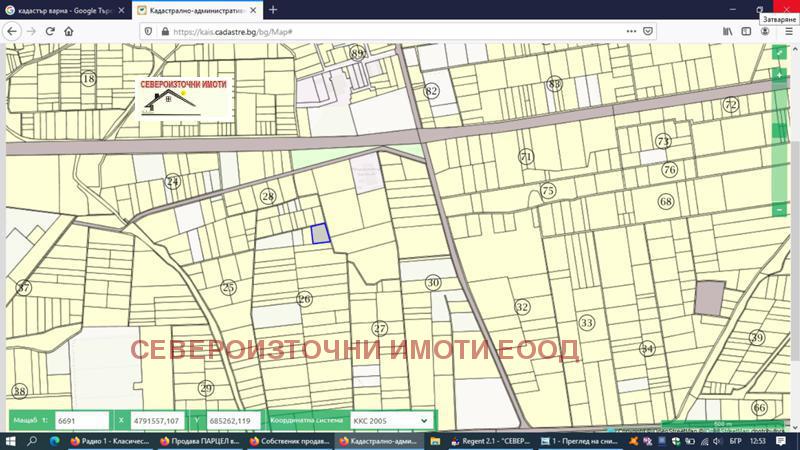Reload the page in the browser

(49, 31)
